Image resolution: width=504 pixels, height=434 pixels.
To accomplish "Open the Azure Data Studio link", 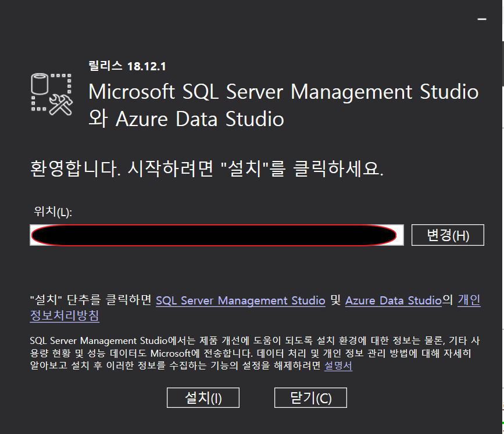I will [394, 301].
